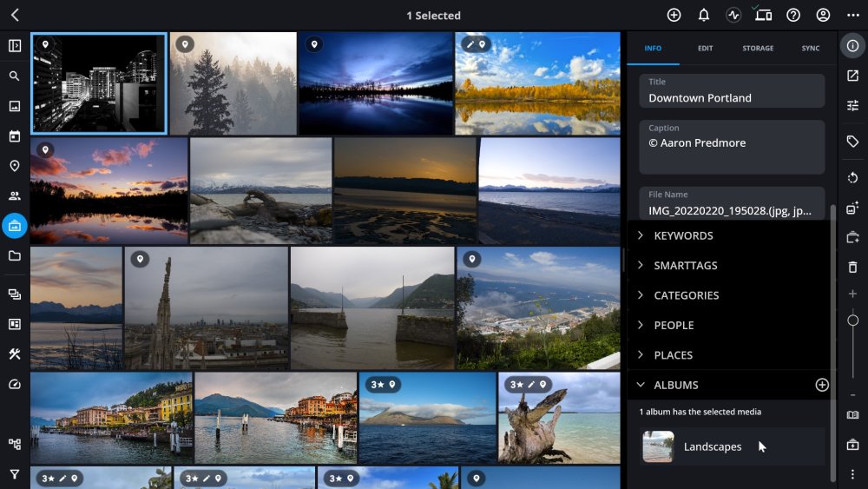
Task: Switch to the STORAGE tab
Action: (758, 48)
